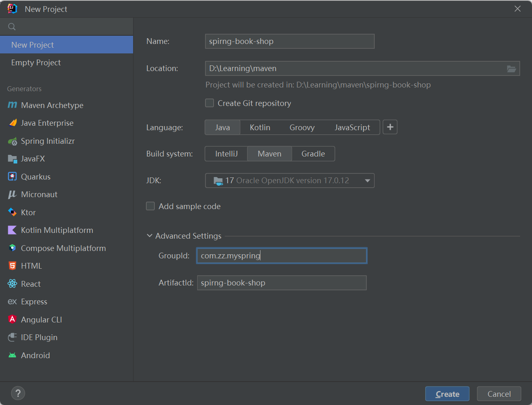Click the search magnifier icon

click(x=12, y=27)
